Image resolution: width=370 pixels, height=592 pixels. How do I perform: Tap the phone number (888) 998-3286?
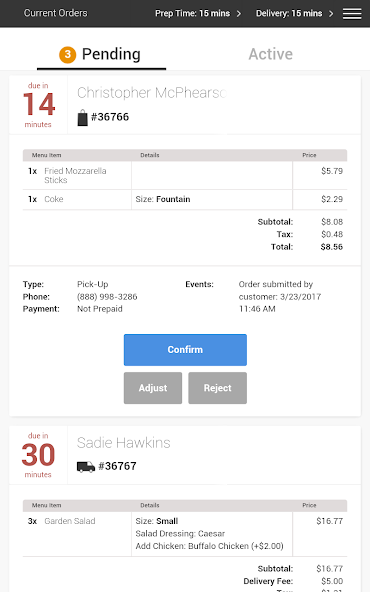(x=107, y=297)
